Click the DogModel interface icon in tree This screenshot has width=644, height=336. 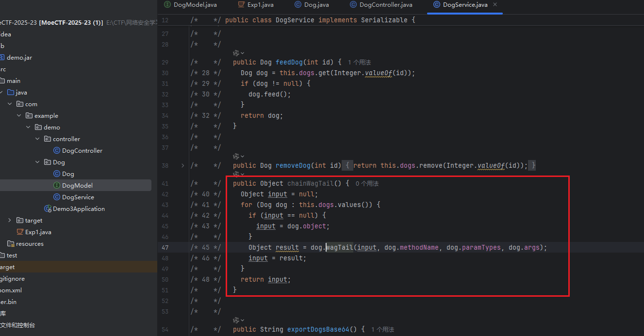click(x=56, y=186)
